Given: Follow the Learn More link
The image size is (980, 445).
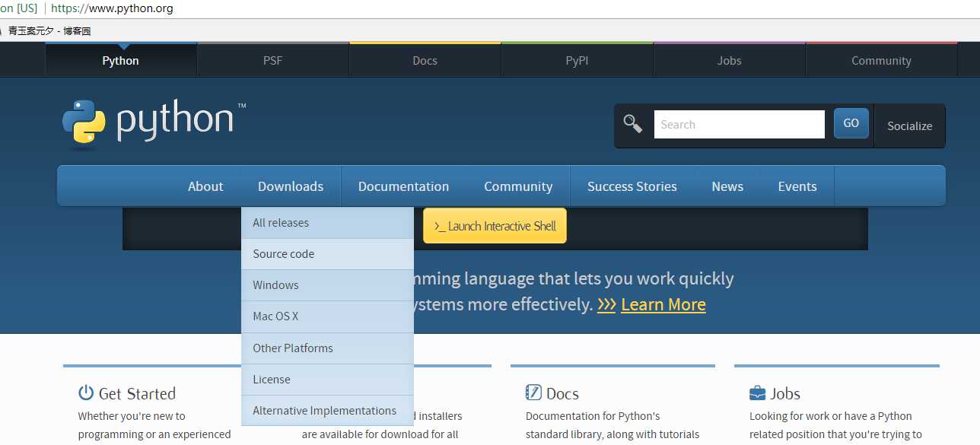Looking at the screenshot, I should point(663,305).
